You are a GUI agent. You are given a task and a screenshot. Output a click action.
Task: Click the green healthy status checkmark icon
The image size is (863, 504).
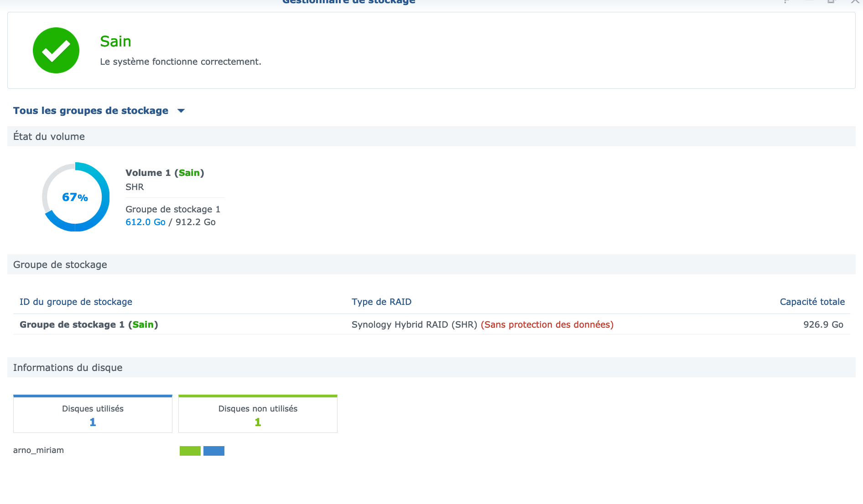click(56, 50)
